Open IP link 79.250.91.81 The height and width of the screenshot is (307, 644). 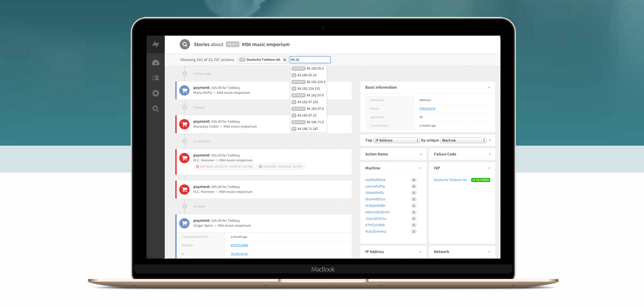pos(239,254)
